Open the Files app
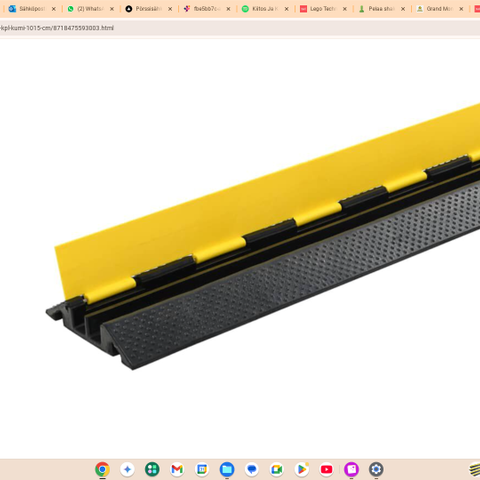Image resolution: width=480 pixels, height=480 pixels. coord(227,469)
